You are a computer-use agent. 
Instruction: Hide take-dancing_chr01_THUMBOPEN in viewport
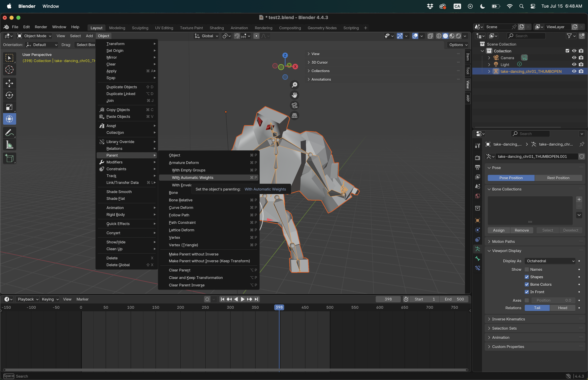[574, 71]
